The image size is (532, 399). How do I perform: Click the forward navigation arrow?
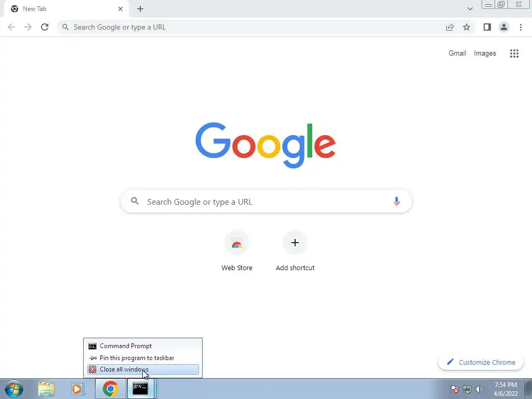point(28,27)
